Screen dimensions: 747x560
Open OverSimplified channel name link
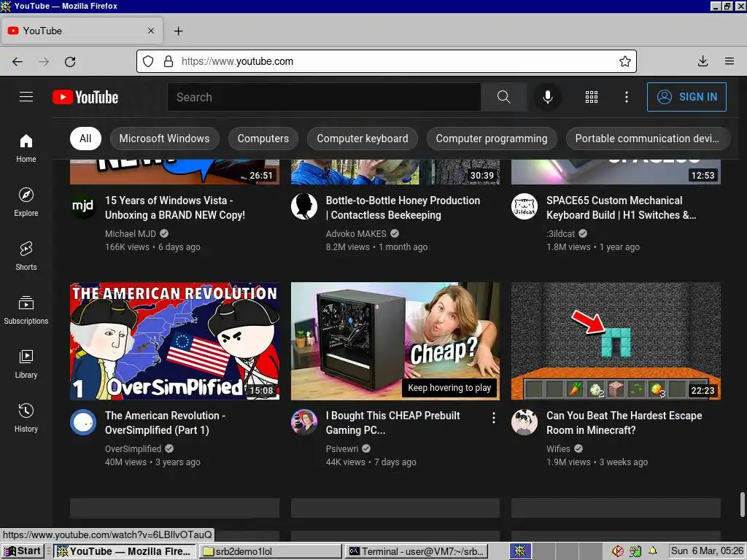click(x=133, y=448)
